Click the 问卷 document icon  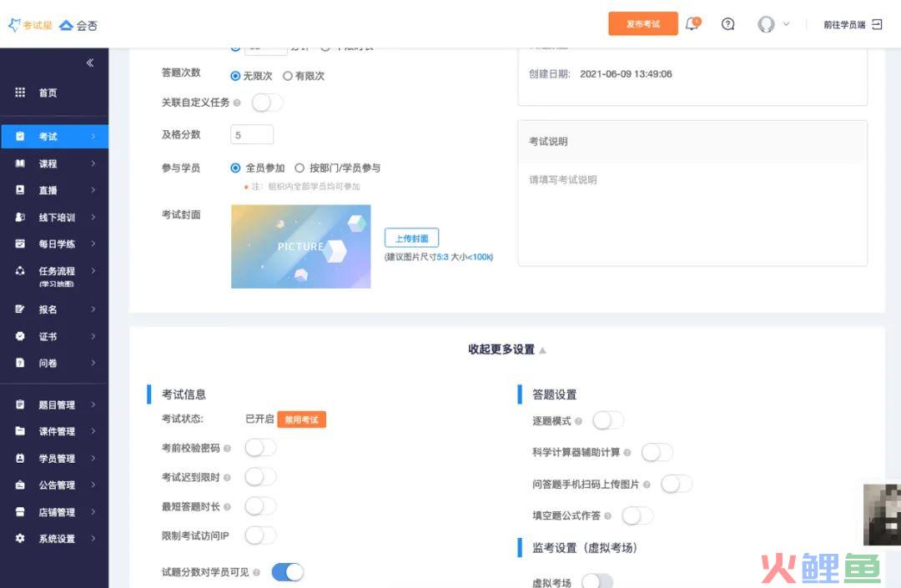pyautogui.click(x=20, y=363)
